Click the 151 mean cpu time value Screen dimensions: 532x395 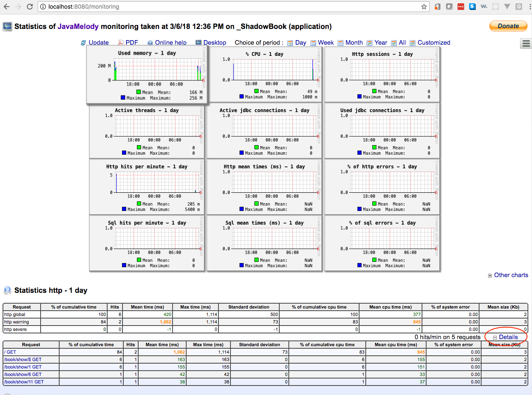tap(421, 367)
